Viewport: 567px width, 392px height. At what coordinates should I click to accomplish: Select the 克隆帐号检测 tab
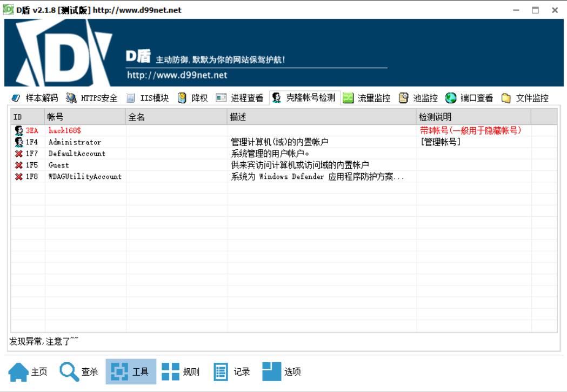pyautogui.click(x=304, y=98)
